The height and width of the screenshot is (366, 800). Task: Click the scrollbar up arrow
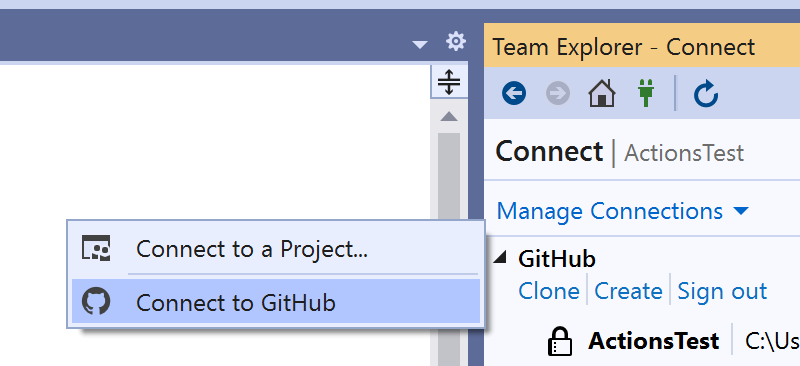(x=449, y=117)
